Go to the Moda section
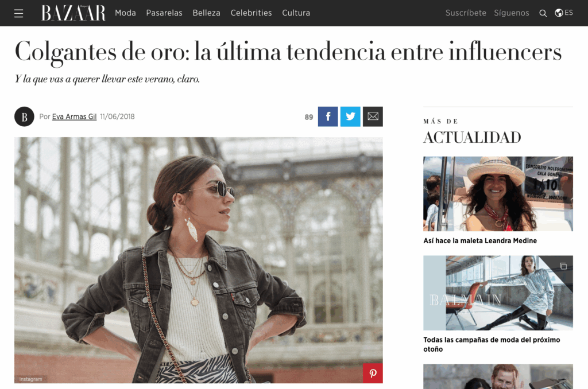The image size is (588, 389). tap(125, 13)
